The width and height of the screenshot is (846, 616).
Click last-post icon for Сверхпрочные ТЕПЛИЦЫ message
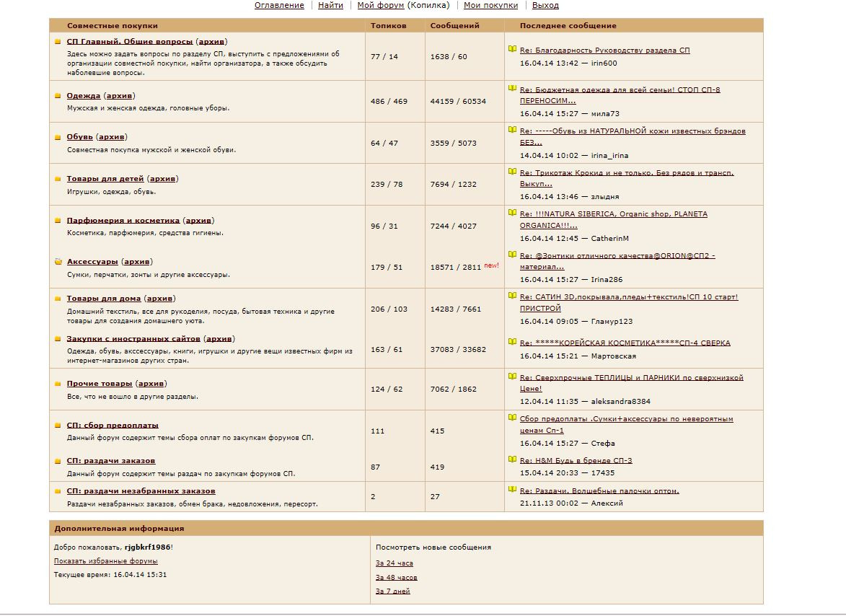[x=512, y=377]
